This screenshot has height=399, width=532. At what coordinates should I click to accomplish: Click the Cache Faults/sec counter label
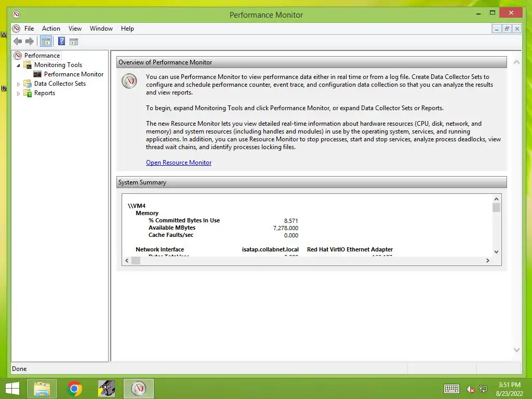[x=171, y=235]
